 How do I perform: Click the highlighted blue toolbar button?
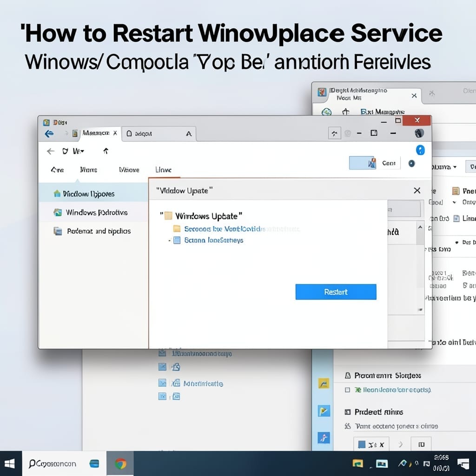(x=363, y=163)
